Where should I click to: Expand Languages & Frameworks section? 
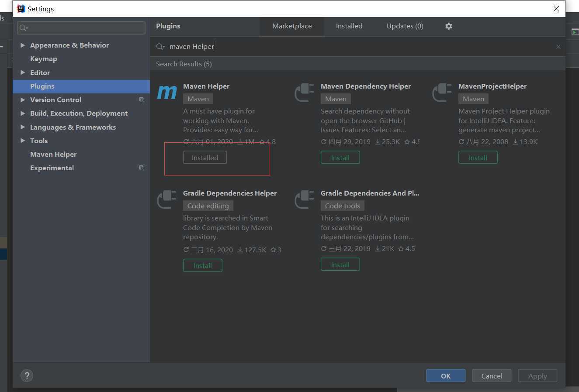(23, 127)
